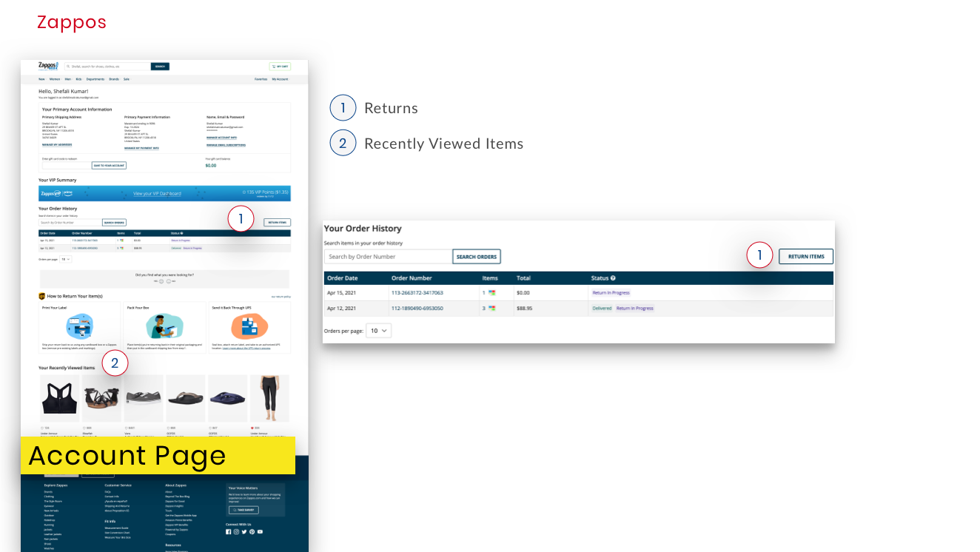Open the Kids navigation menu

[78, 79]
